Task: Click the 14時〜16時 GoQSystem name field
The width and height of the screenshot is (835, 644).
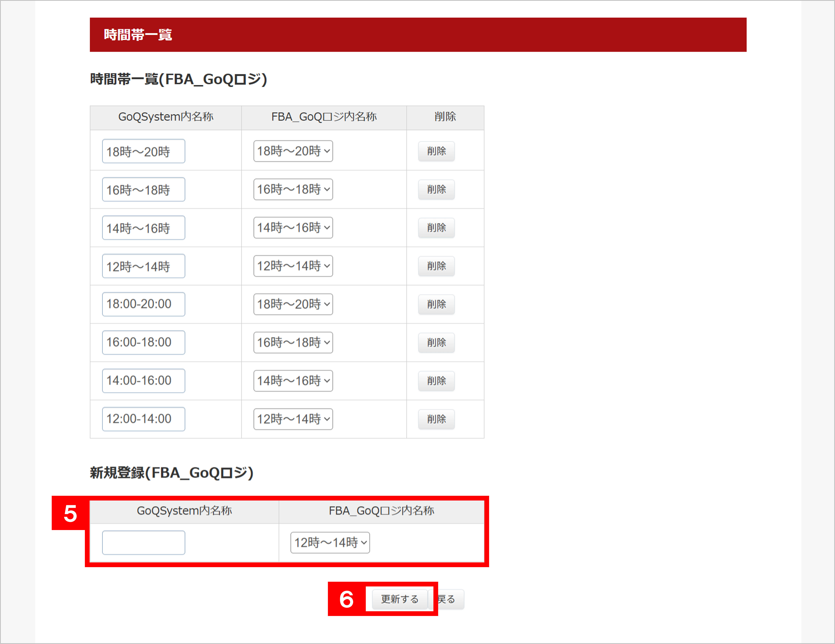Action: [x=143, y=228]
